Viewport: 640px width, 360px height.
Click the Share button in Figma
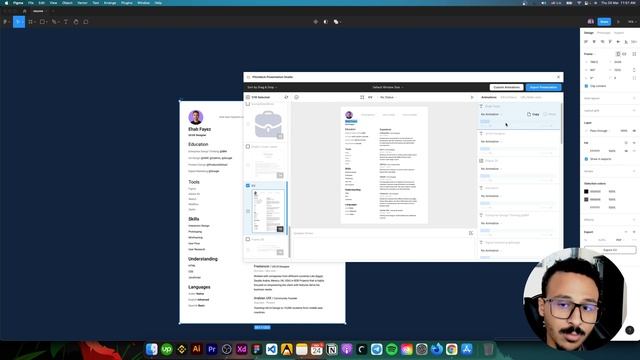coord(604,22)
